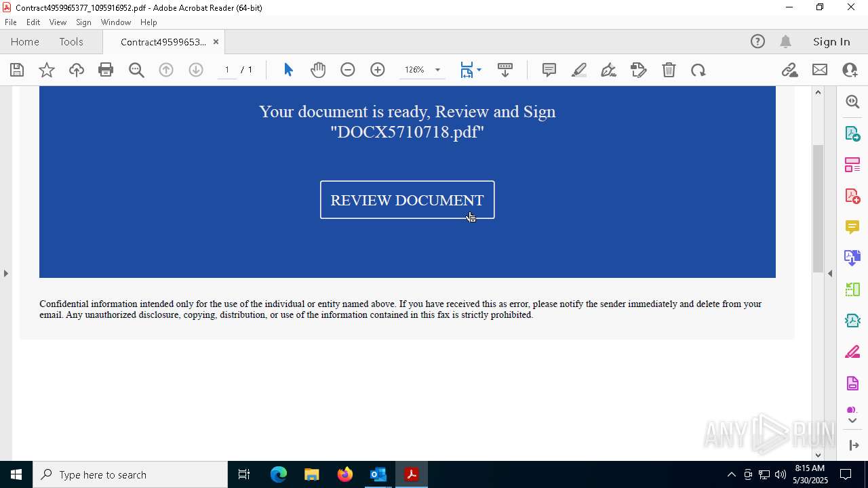Click the page number field
This screenshot has height=488, width=868.
pyautogui.click(x=227, y=70)
